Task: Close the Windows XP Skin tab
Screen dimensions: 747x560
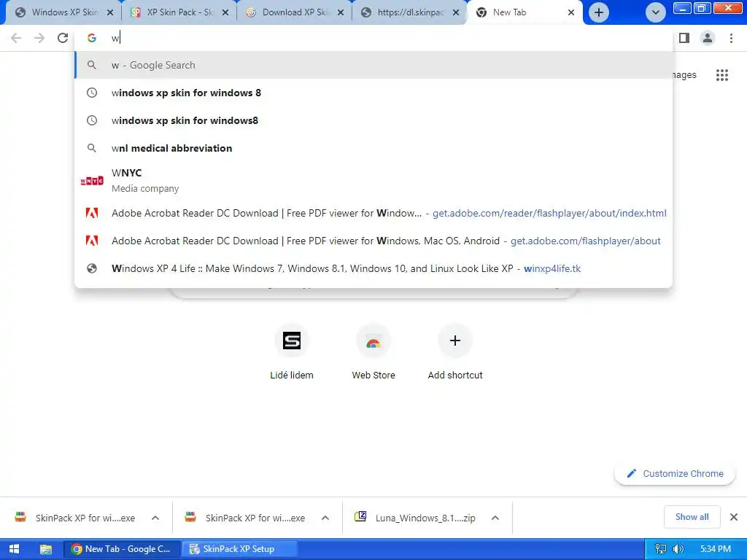Action: [x=110, y=12]
